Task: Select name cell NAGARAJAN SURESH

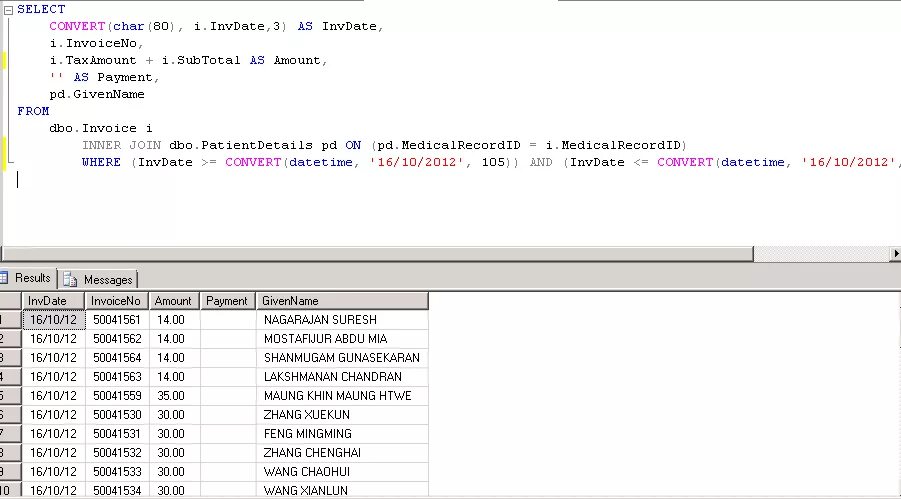Action: [342, 320]
